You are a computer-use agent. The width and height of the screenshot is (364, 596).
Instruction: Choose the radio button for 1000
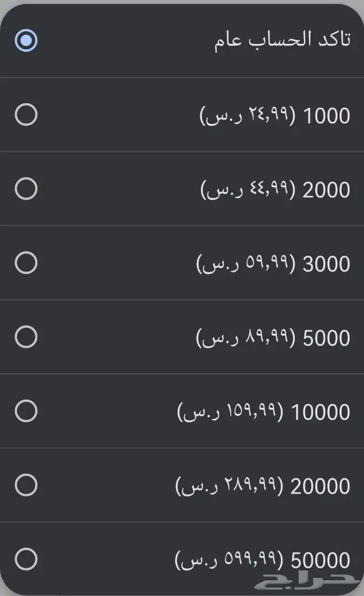click(26, 114)
